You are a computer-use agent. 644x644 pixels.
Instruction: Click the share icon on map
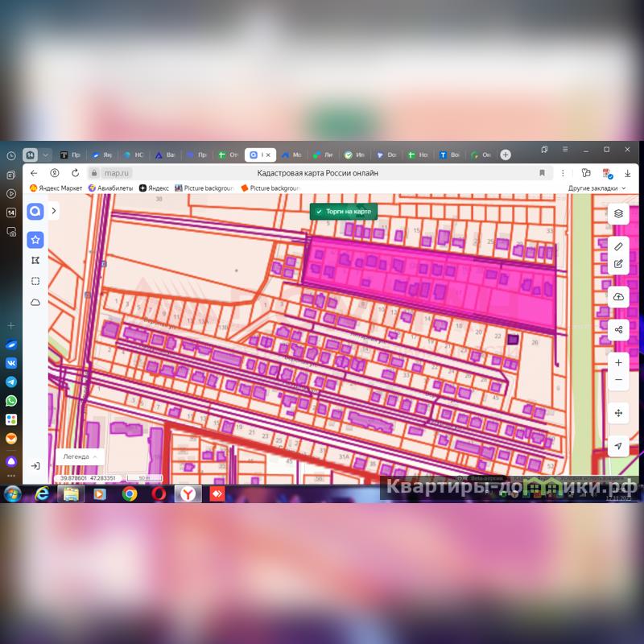click(618, 329)
